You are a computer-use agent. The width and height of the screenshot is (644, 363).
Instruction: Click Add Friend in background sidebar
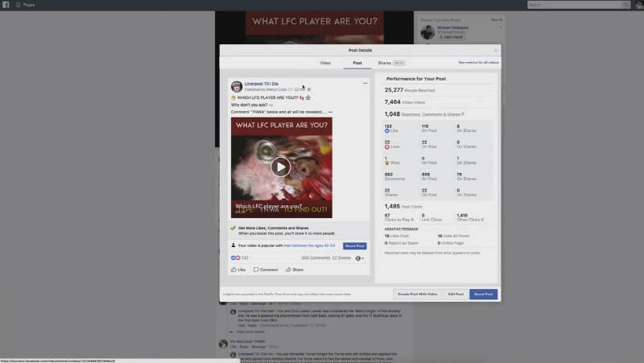(x=451, y=37)
